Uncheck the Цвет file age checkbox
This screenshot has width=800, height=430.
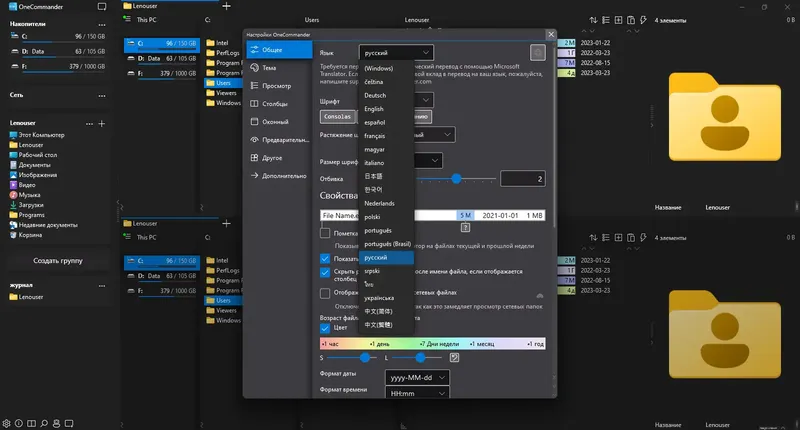pos(325,328)
